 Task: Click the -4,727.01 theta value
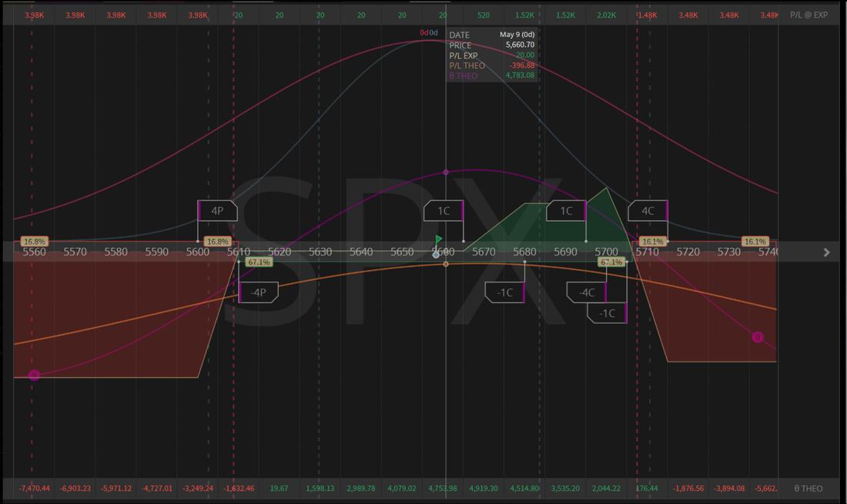coord(156,489)
